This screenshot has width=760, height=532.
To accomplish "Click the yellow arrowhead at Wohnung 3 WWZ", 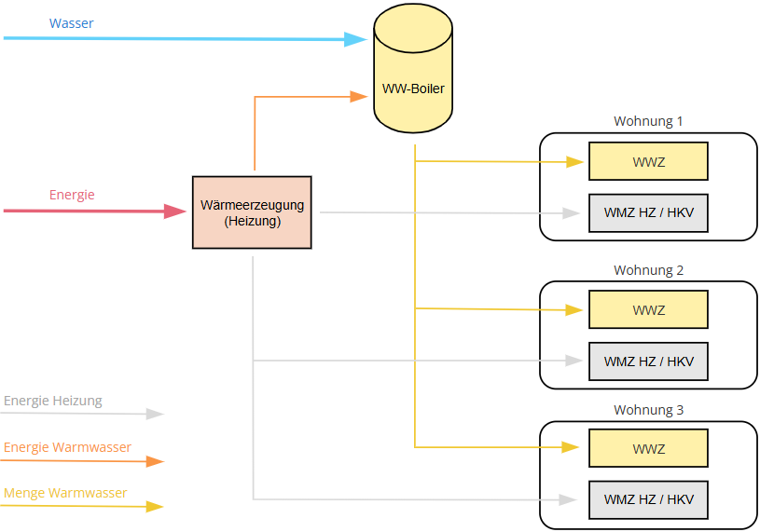I will [x=571, y=447].
